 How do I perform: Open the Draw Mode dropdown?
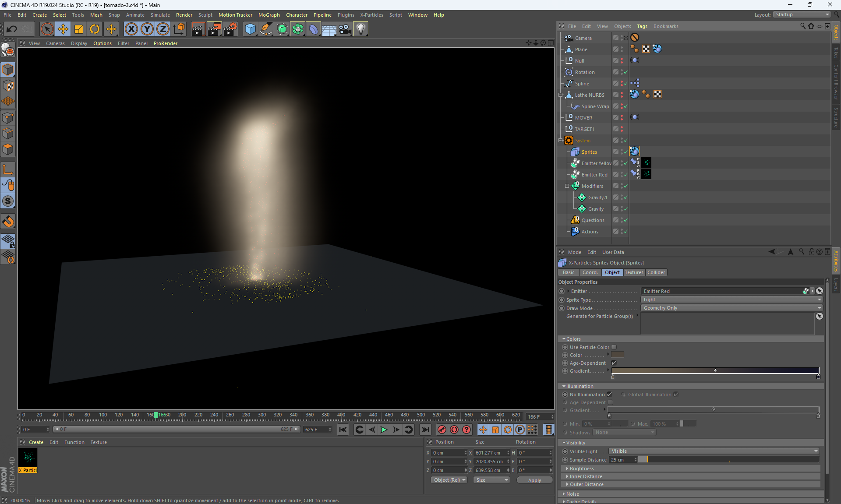pos(731,308)
